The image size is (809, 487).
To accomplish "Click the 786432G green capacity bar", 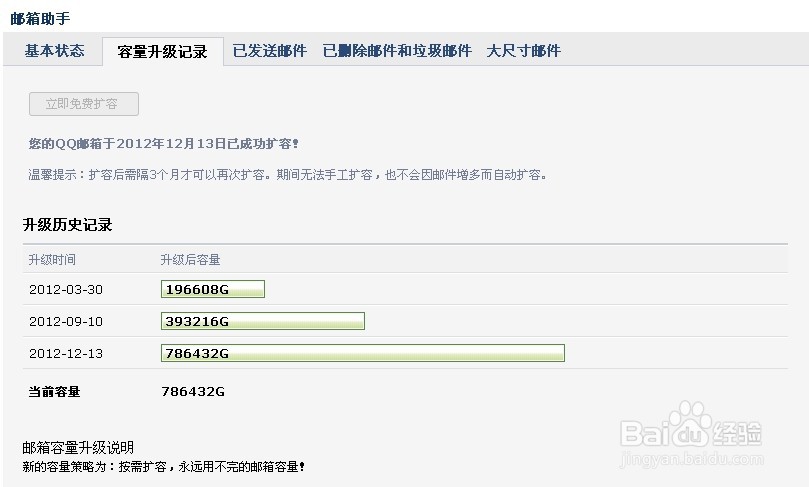I will click(x=362, y=353).
